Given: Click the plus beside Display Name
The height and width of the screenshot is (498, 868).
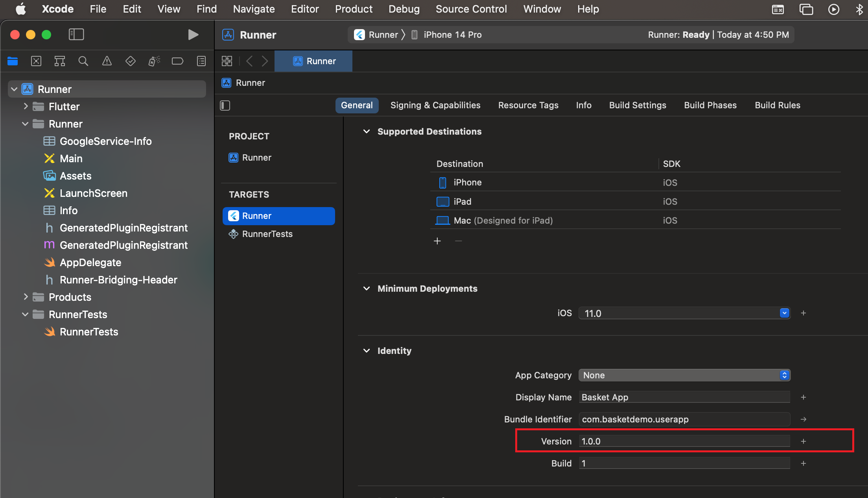Looking at the screenshot, I should tap(803, 397).
